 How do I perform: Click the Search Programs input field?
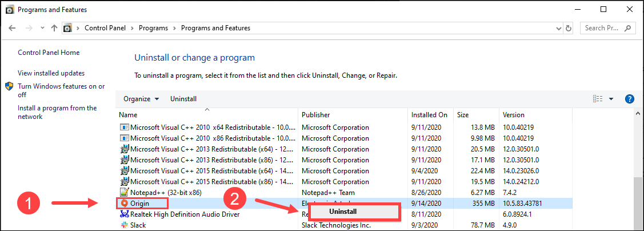click(602, 29)
